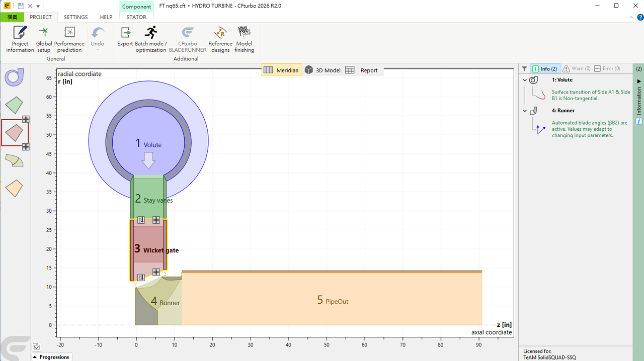Image resolution: width=644 pixels, height=361 pixels.
Task: Open Model finishing
Action: pyautogui.click(x=244, y=39)
